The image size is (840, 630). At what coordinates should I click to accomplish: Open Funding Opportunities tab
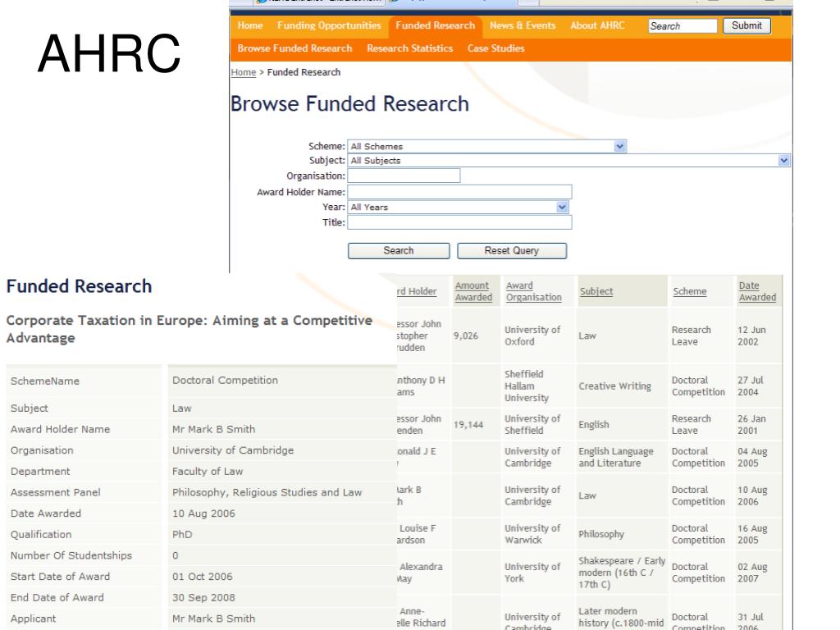click(329, 25)
